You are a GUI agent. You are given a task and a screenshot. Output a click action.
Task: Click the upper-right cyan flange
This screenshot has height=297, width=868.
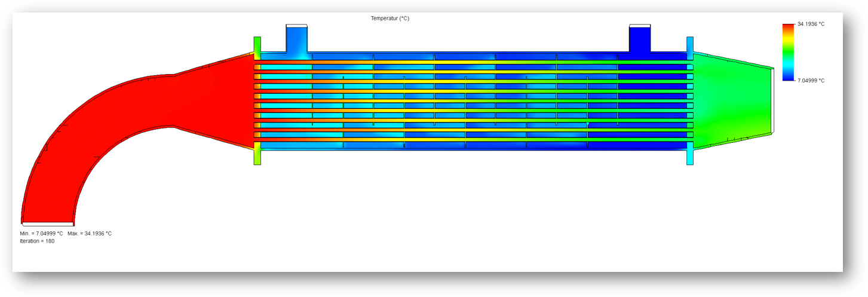tap(690, 48)
